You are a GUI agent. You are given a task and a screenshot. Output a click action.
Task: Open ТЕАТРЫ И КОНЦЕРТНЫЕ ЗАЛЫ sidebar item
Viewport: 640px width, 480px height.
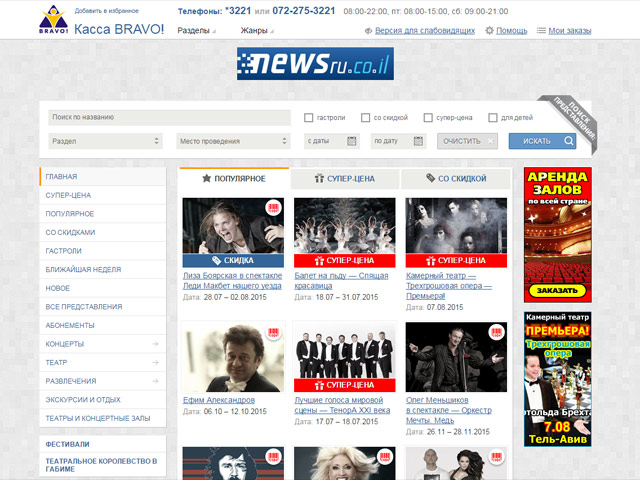103,418
